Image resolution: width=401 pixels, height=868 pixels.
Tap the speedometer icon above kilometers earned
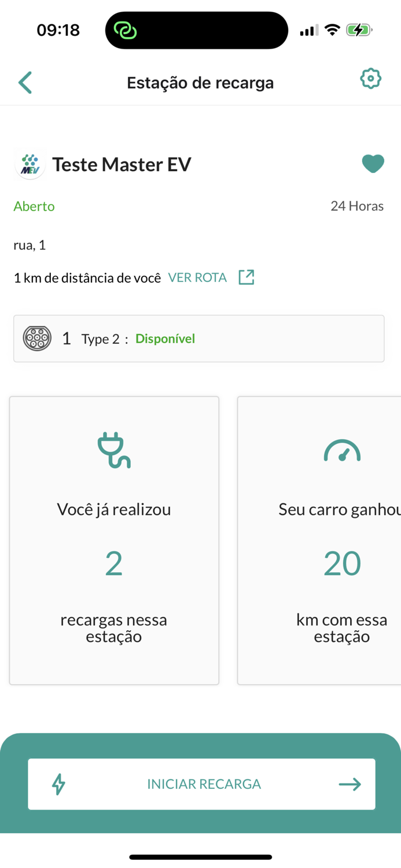click(342, 451)
